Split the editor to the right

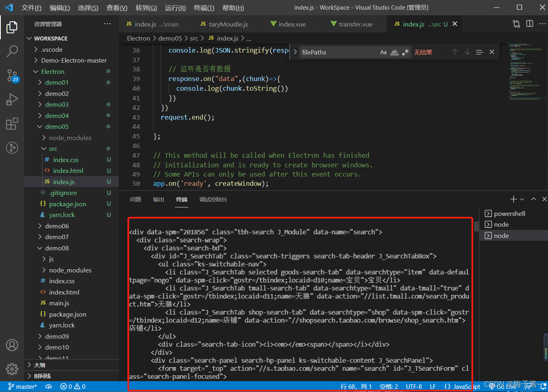(x=530, y=24)
